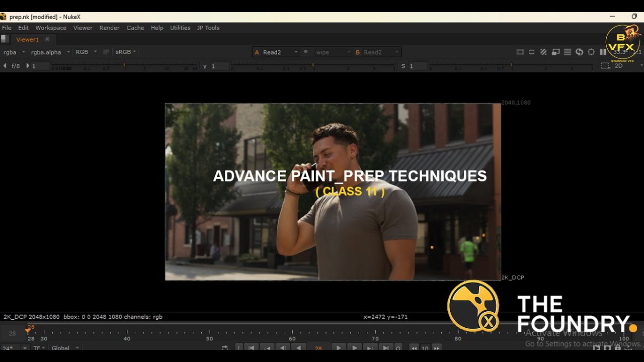Click the refresh viewer icon
Image resolution: width=644 pixels, height=362 pixels.
point(579,52)
